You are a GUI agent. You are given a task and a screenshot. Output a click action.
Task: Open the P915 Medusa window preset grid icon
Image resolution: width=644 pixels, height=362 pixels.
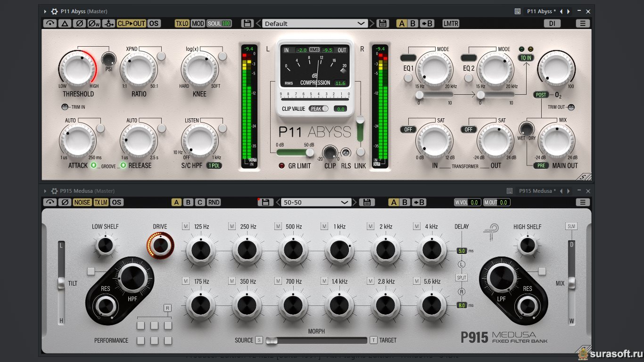coord(510,191)
